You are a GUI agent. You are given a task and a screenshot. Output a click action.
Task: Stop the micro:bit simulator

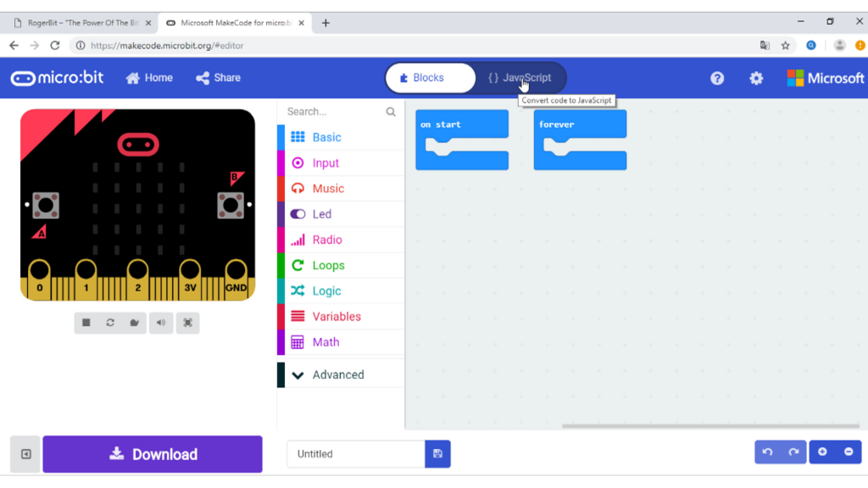click(86, 323)
